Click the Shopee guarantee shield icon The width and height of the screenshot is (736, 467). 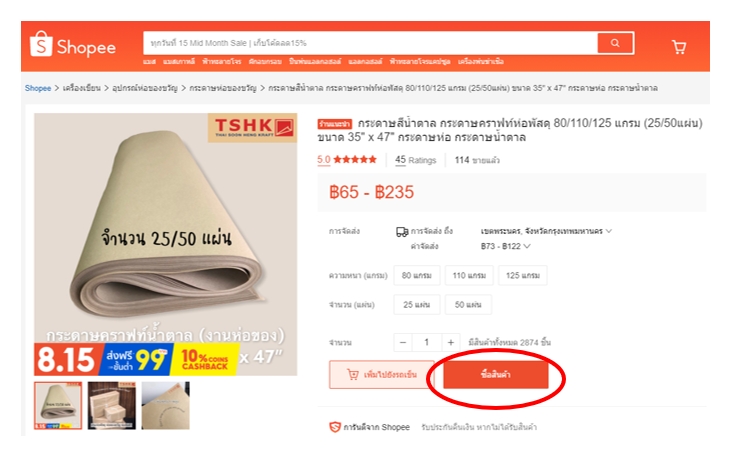click(x=335, y=427)
